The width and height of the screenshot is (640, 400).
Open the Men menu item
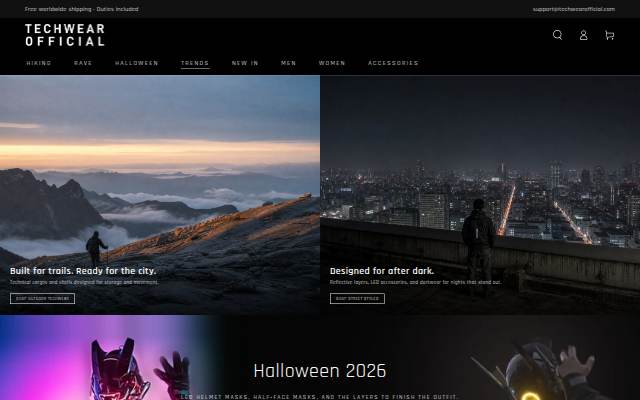click(289, 63)
